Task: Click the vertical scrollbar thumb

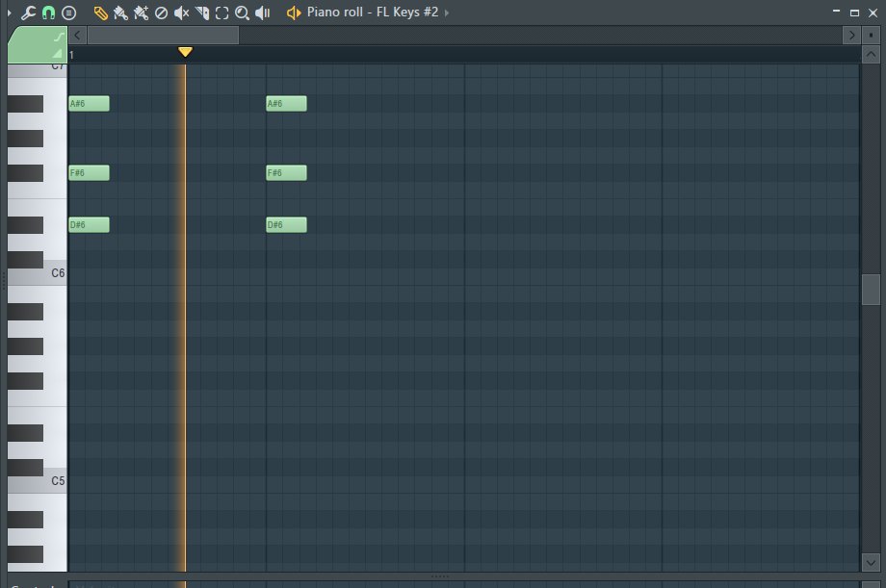Action: point(871,290)
